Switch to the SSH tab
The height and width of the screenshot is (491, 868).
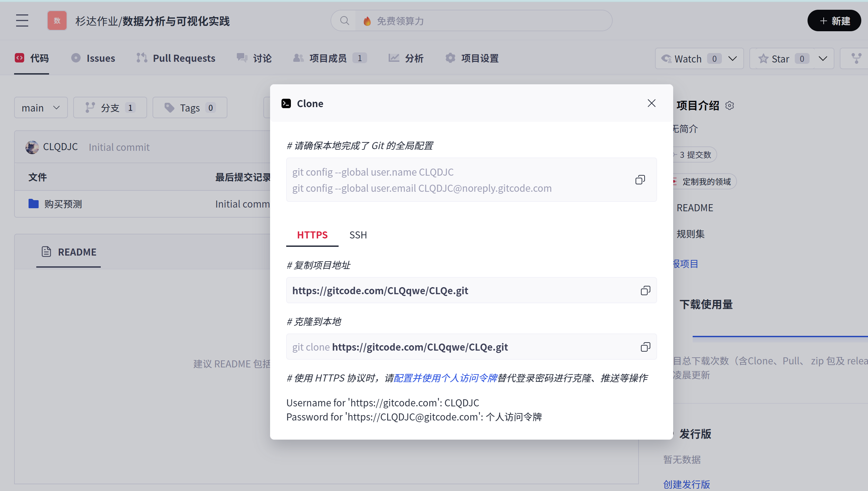tap(358, 235)
